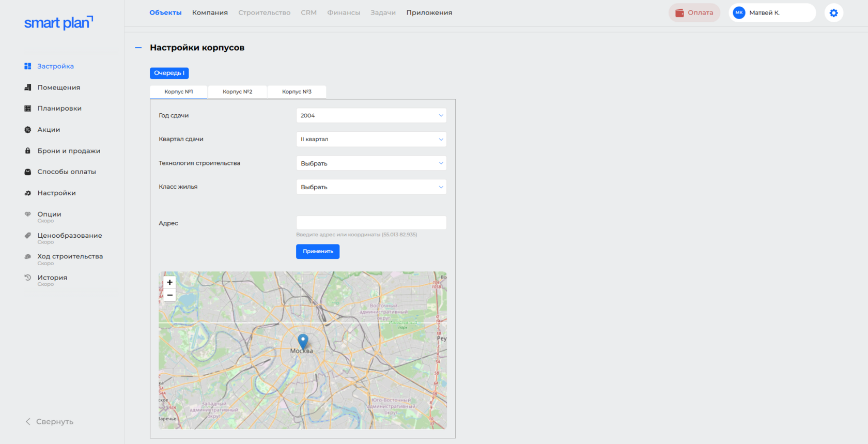Image resolution: width=868 pixels, height=444 pixels.
Task: Zoom in on the map
Action: coord(169,282)
